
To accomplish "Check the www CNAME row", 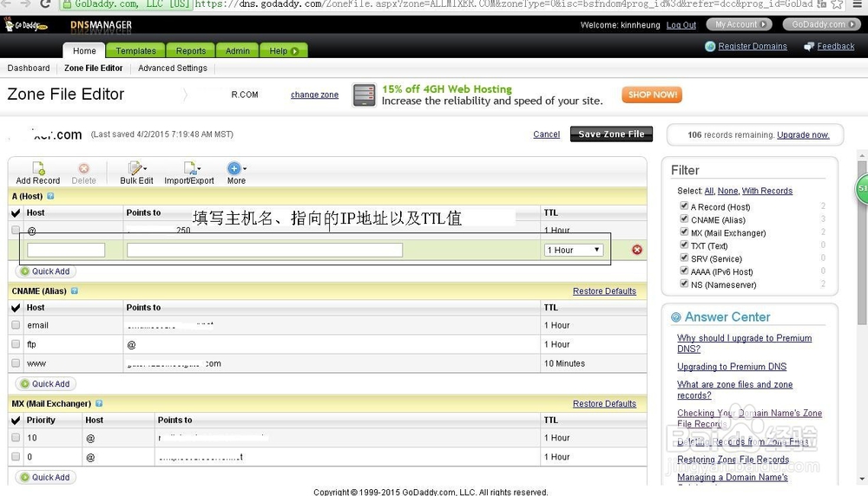I will [x=16, y=363].
